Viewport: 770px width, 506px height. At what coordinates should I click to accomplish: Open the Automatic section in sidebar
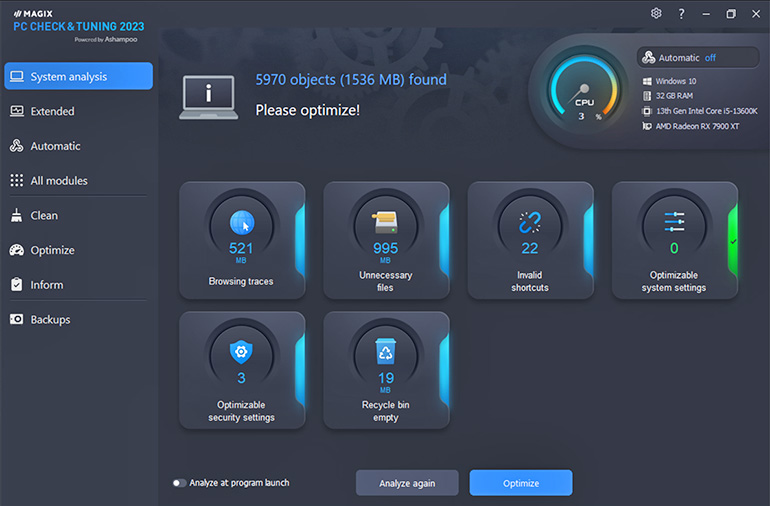point(79,146)
